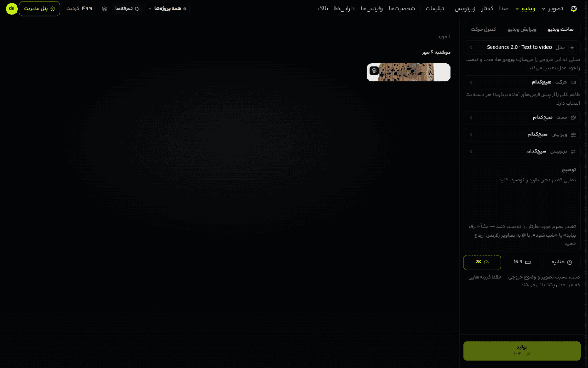The width and height of the screenshot is (588, 368).
Task: Select the ۵ ثانیه duration option
Action: point(562,262)
